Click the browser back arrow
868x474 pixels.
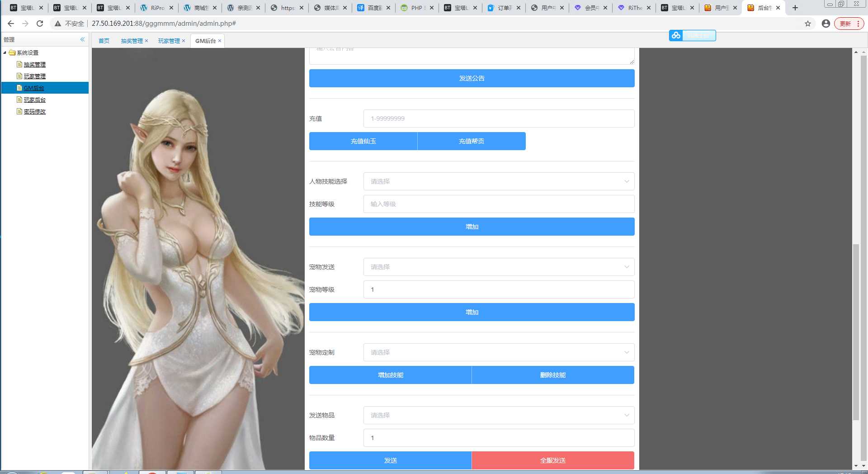[11, 24]
